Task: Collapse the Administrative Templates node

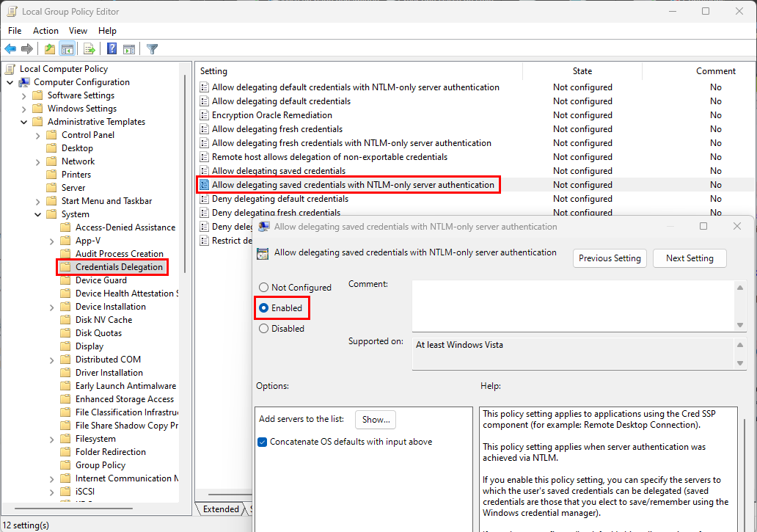Action: (x=23, y=122)
